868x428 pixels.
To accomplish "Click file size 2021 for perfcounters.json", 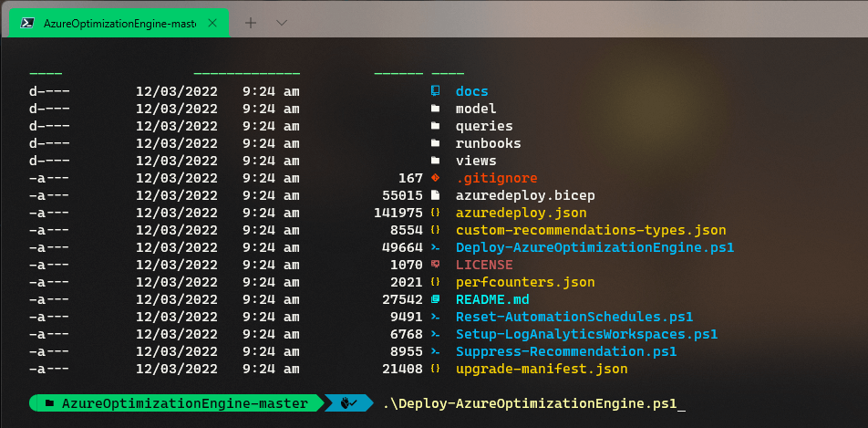I will pyautogui.click(x=407, y=282).
